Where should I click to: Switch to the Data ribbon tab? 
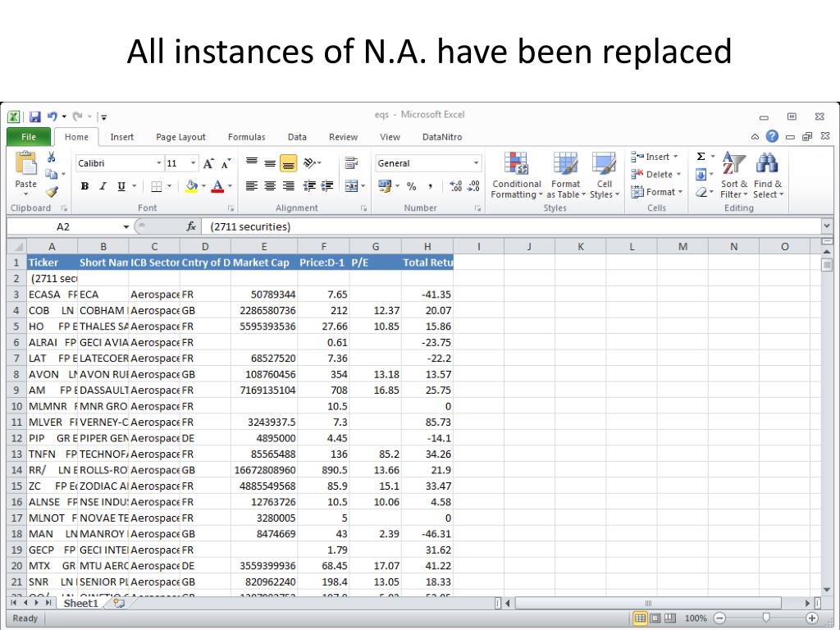coord(297,137)
